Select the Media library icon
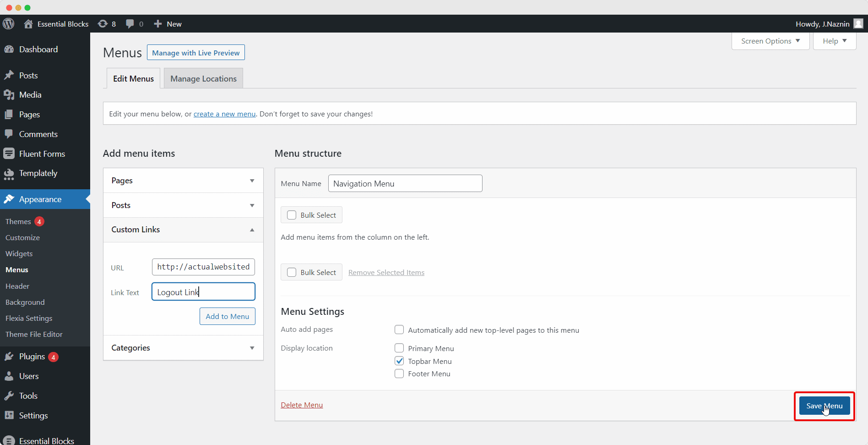Image resolution: width=868 pixels, height=445 pixels. pyautogui.click(x=10, y=94)
